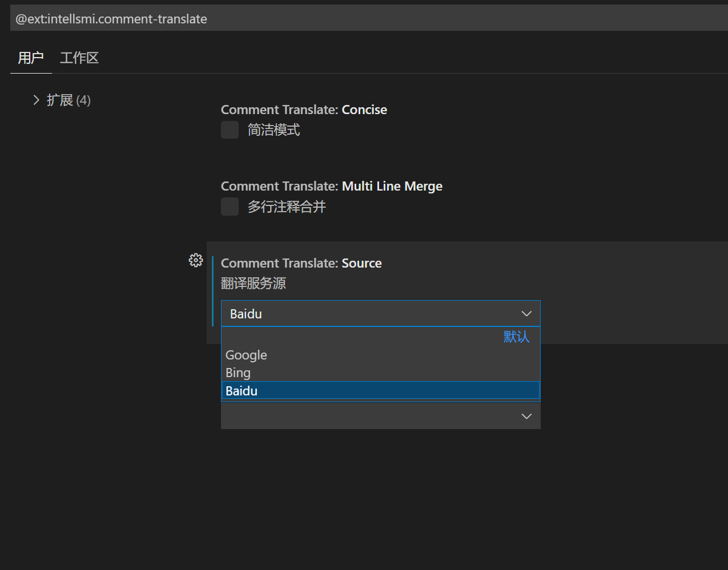Click the Comment Translate: Concise setting title
Viewport: 728px width, 570px height.
click(304, 110)
